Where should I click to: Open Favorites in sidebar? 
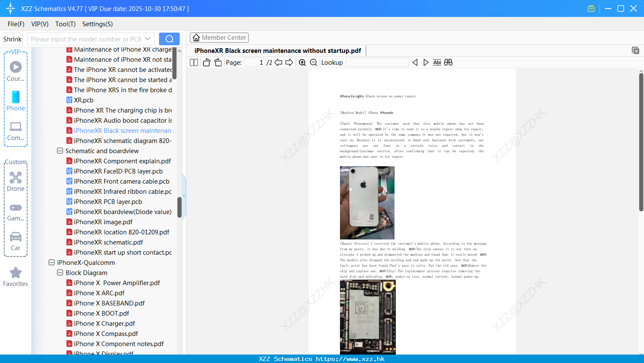coord(16,277)
